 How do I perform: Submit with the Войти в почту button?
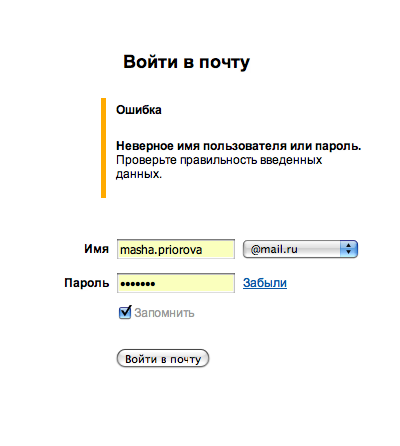[x=163, y=359]
